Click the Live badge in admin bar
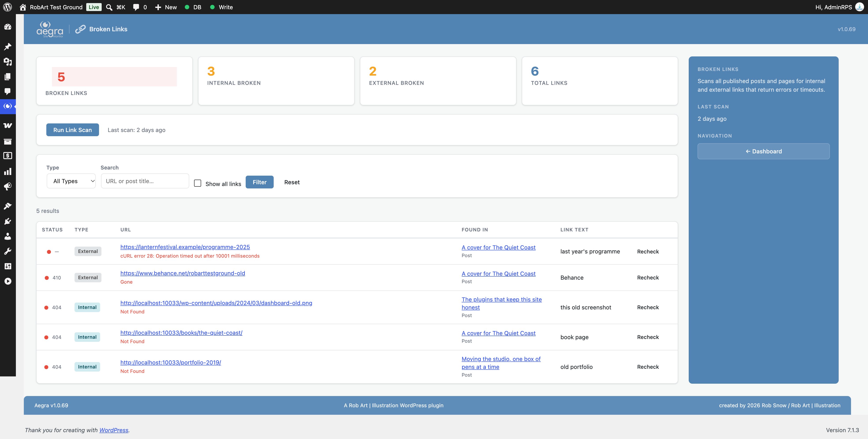 [x=94, y=7]
